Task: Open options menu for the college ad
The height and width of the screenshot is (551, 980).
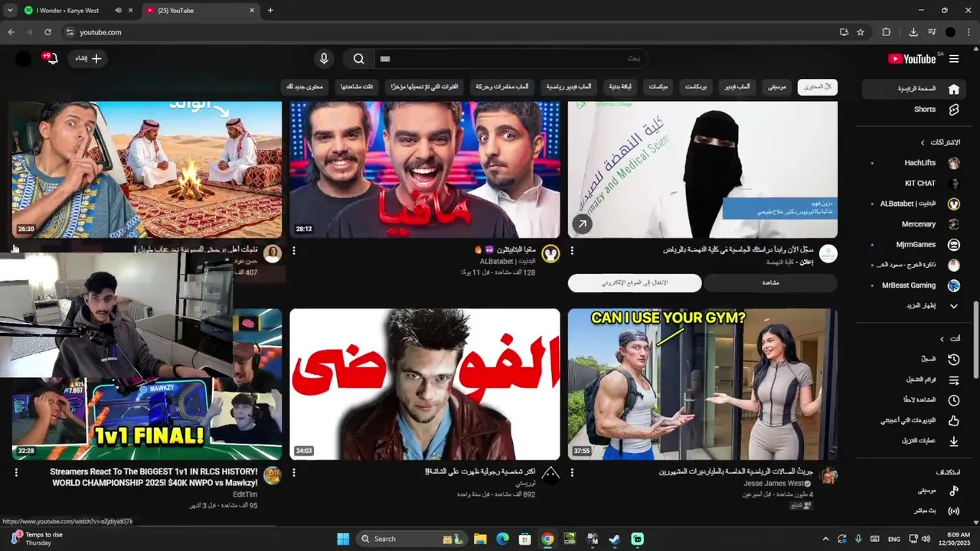Action: tap(572, 250)
